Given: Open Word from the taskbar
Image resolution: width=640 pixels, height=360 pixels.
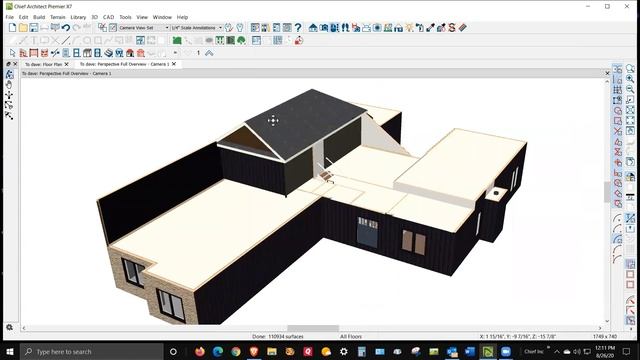Looking at the screenshot, I should pyautogui.click(x=470, y=351).
